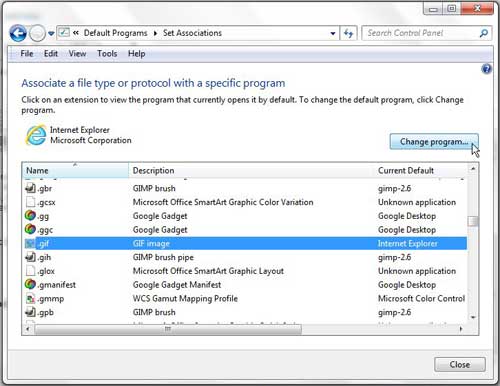The height and width of the screenshot is (386, 500).
Task: Click the magnifier search icon
Action: pos(484,33)
